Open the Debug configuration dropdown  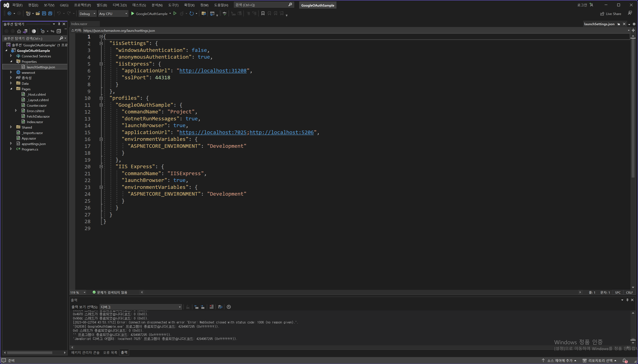click(x=87, y=14)
